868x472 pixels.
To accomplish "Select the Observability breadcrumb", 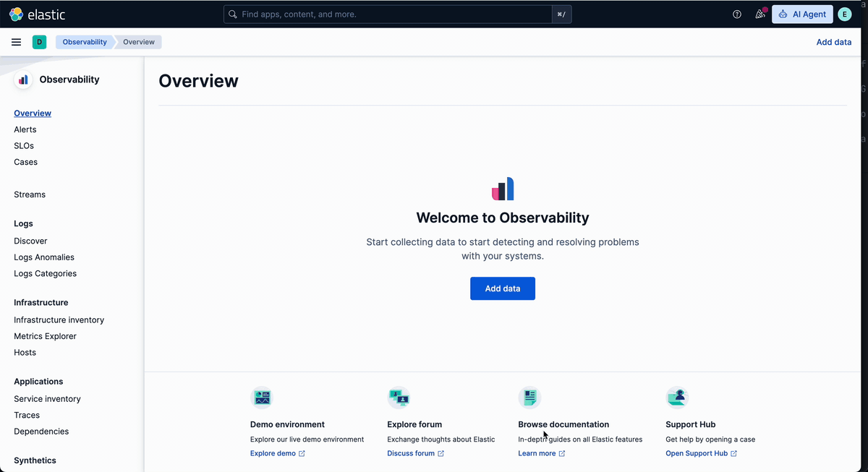I will click(x=85, y=42).
